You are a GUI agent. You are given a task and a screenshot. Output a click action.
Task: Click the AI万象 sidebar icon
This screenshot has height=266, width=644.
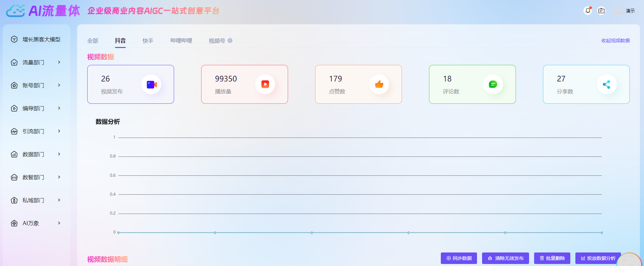tap(14, 223)
